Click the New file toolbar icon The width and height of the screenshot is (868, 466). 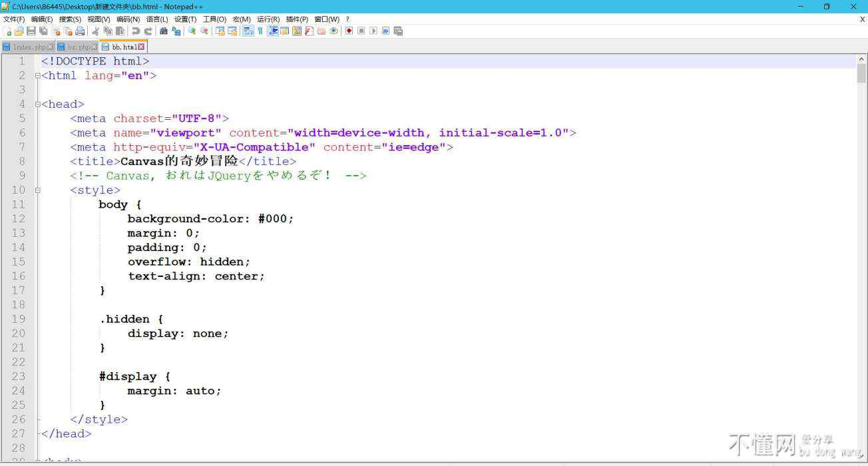pos(7,31)
